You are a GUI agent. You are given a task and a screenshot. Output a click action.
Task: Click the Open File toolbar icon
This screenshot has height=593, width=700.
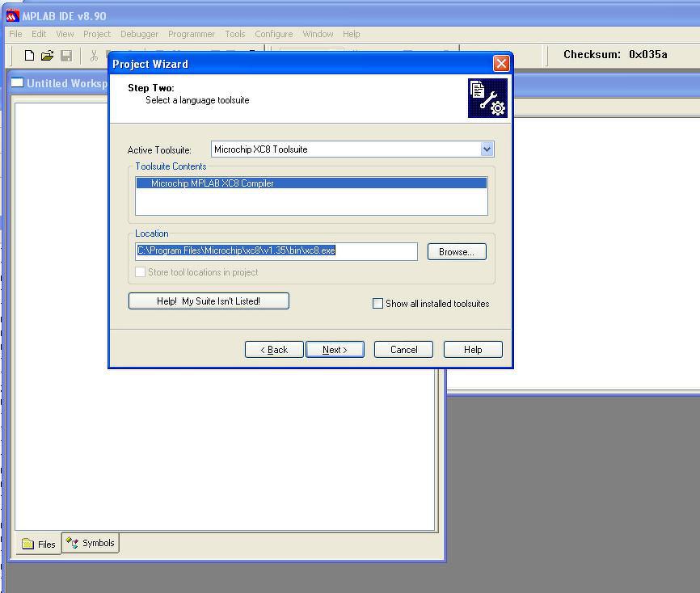click(47, 56)
